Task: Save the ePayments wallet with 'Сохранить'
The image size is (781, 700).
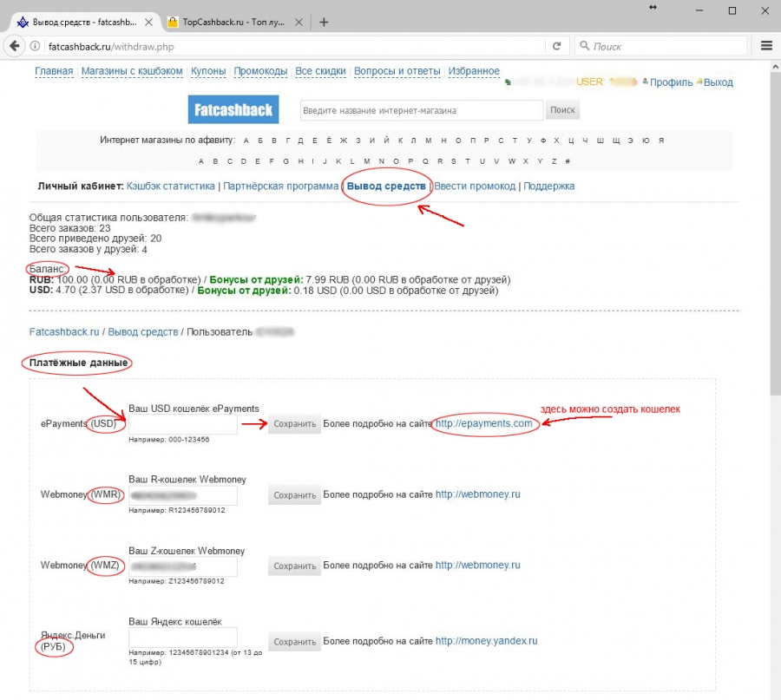Action: pyautogui.click(x=294, y=424)
